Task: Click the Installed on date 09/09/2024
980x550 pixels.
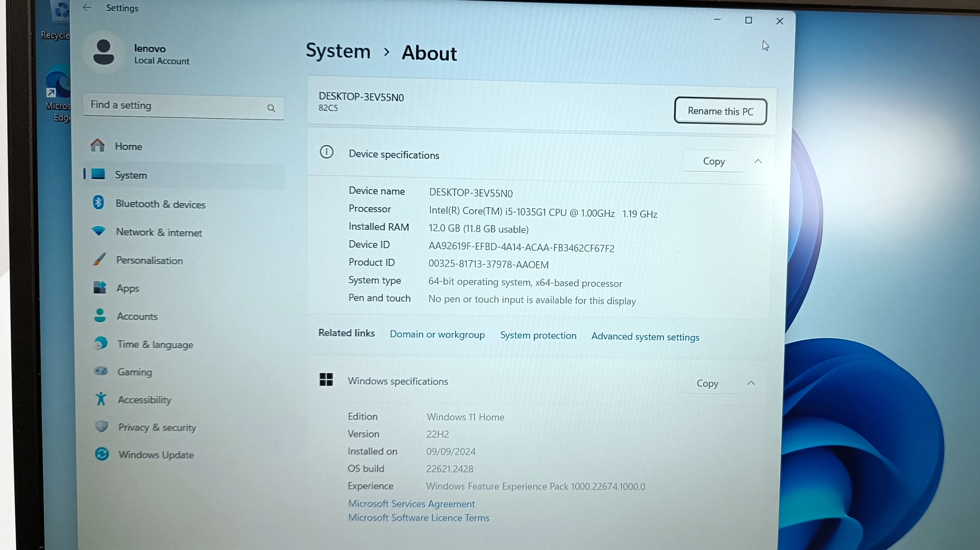Action: point(451,451)
